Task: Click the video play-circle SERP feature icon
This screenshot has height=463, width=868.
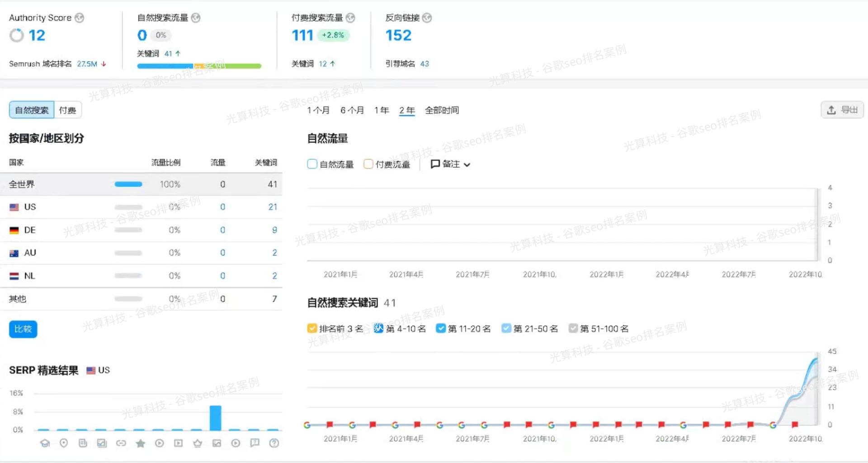Action: tap(159, 444)
